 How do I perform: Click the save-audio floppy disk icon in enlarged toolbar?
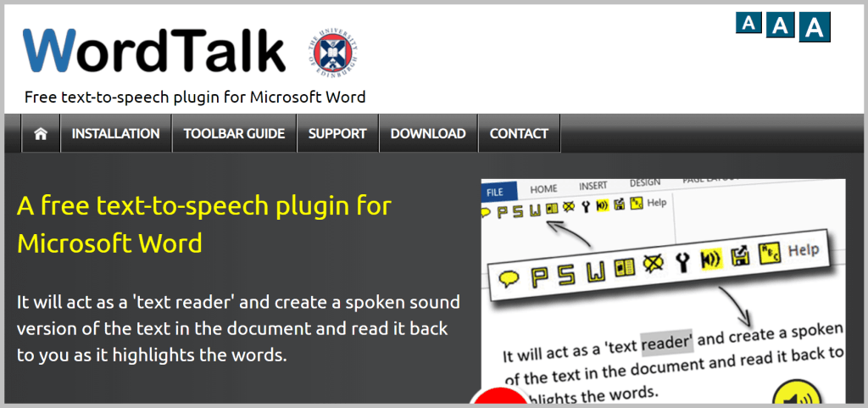739,256
